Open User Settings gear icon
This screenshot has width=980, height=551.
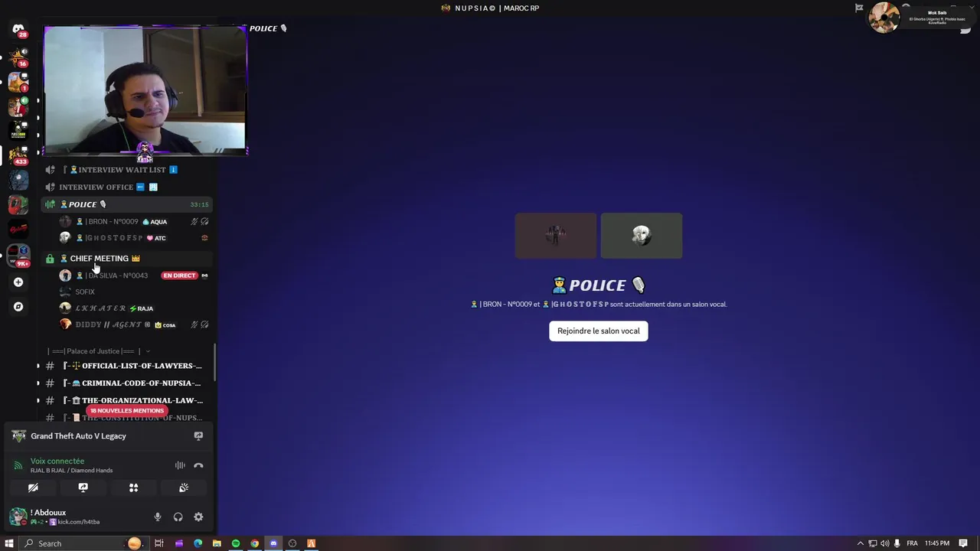click(198, 517)
